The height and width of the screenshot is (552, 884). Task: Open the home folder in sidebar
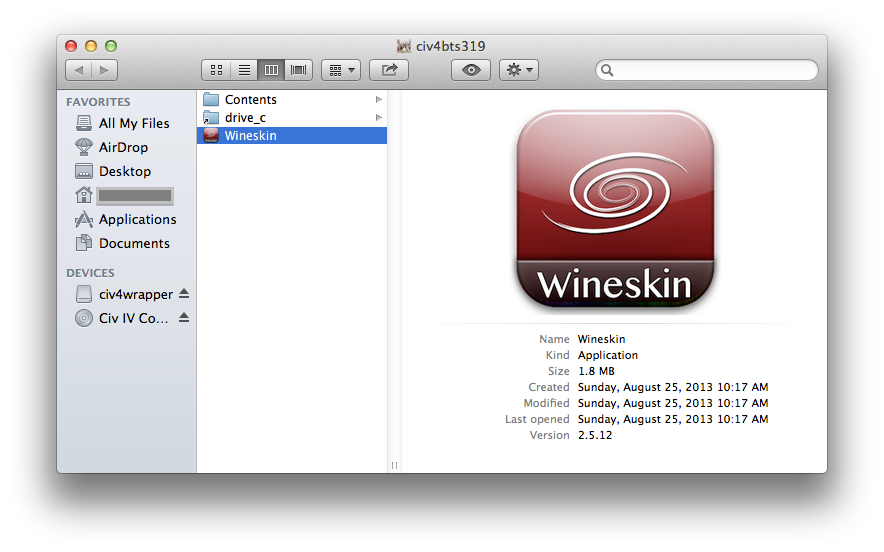click(126, 196)
